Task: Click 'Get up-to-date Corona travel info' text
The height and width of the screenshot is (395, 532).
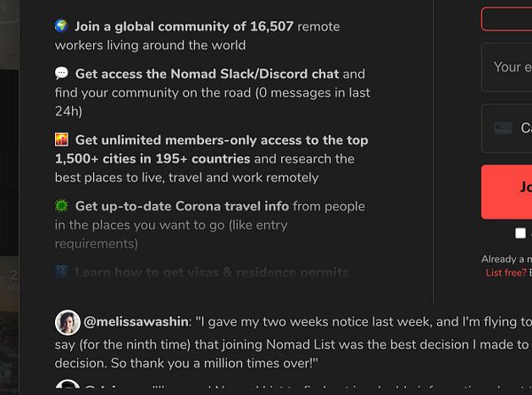Action: coord(182,206)
